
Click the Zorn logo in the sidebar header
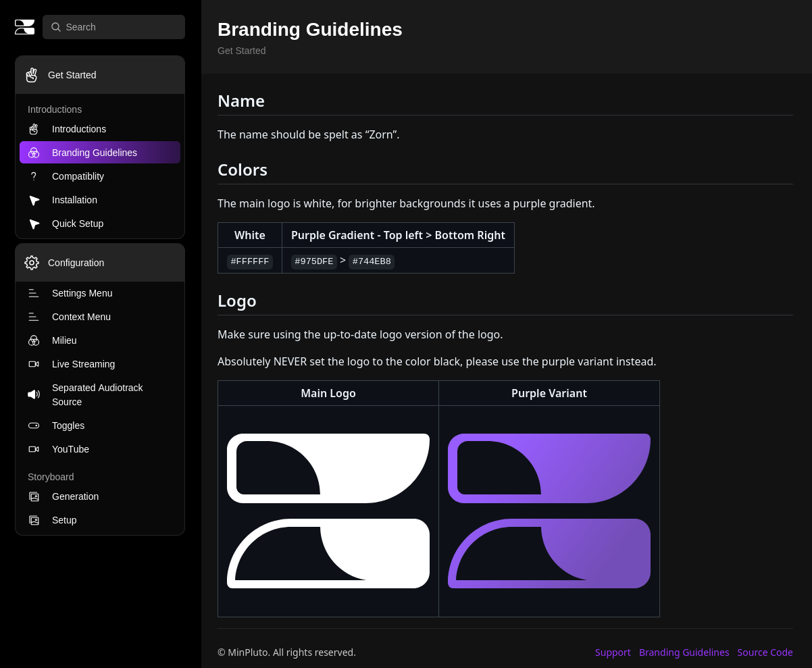[25, 27]
